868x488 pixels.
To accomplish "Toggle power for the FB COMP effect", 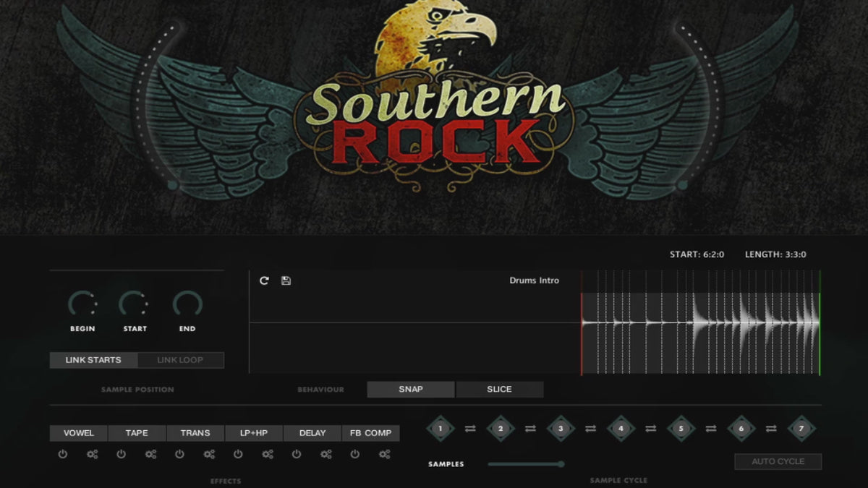I will pyautogui.click(x=355, y=455).
